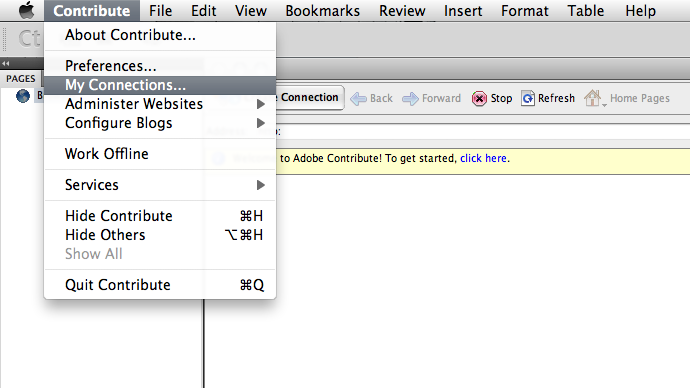
Task: Click the globe icon in Pages panel
Action: coord(23,95)
